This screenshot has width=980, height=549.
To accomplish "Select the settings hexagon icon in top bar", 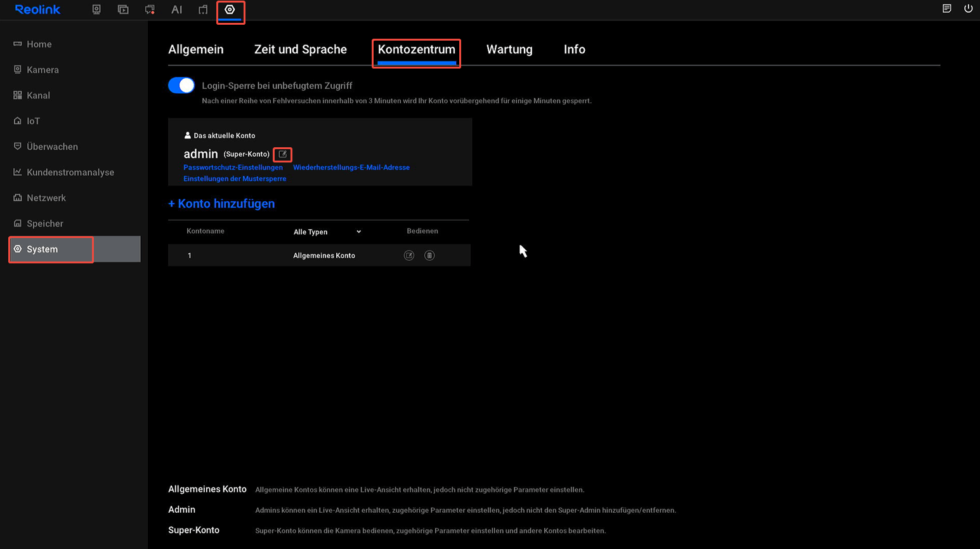I will [230, 10].
